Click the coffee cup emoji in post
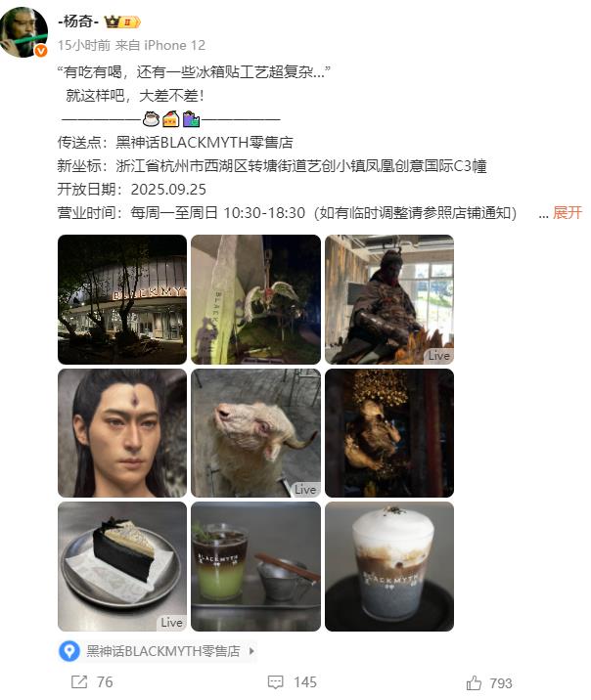The width and height of the screenshot is (591, 700). (151, 119)
